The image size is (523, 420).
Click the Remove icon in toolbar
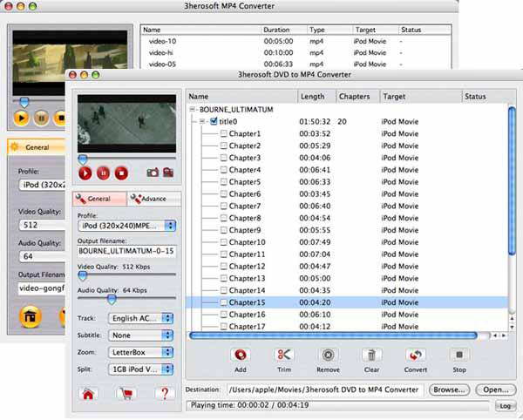[x=328, y=355]
